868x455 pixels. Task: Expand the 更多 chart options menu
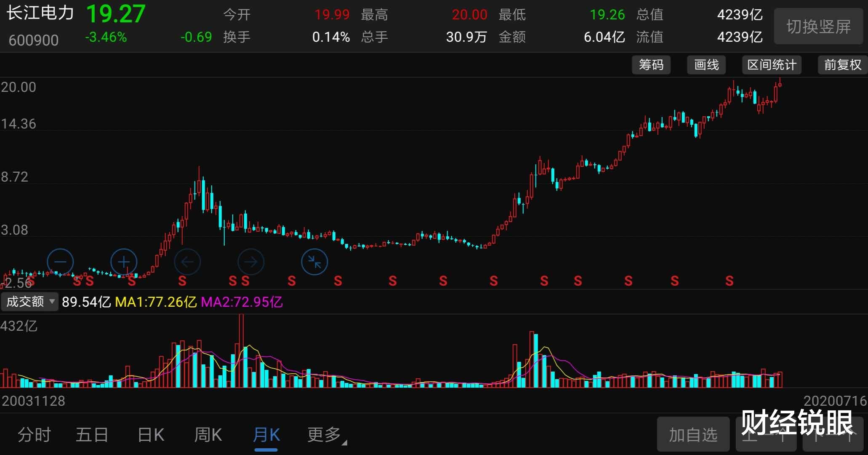click(x=322, y=435)
